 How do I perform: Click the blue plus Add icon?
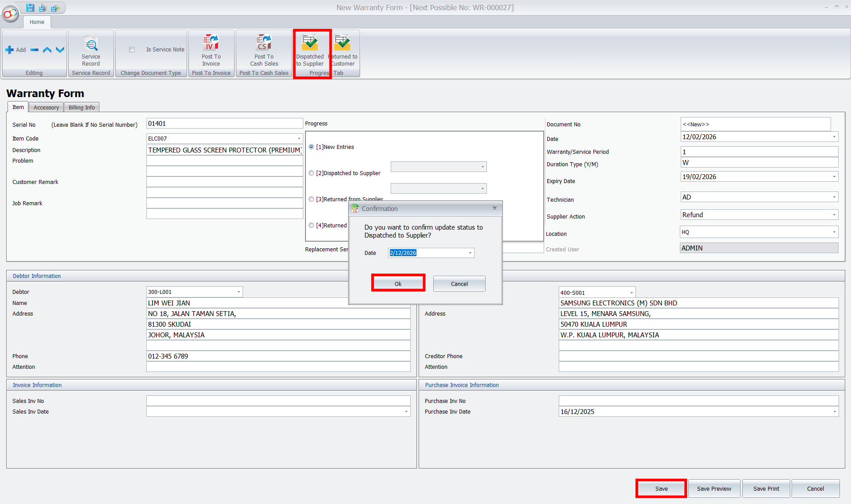click(x=10, y=50)
